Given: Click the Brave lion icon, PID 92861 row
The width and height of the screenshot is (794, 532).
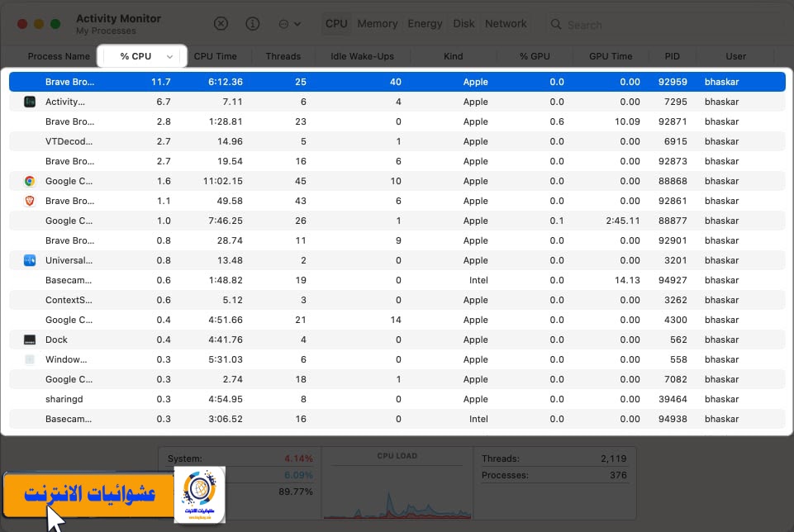Looking at the screenshot, I should (30, 201).
